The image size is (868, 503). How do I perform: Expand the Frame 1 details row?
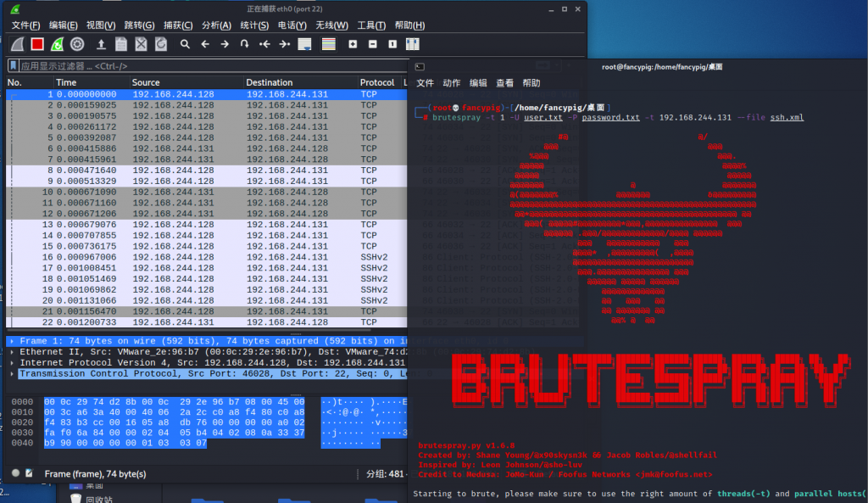(x=12, y=341)
